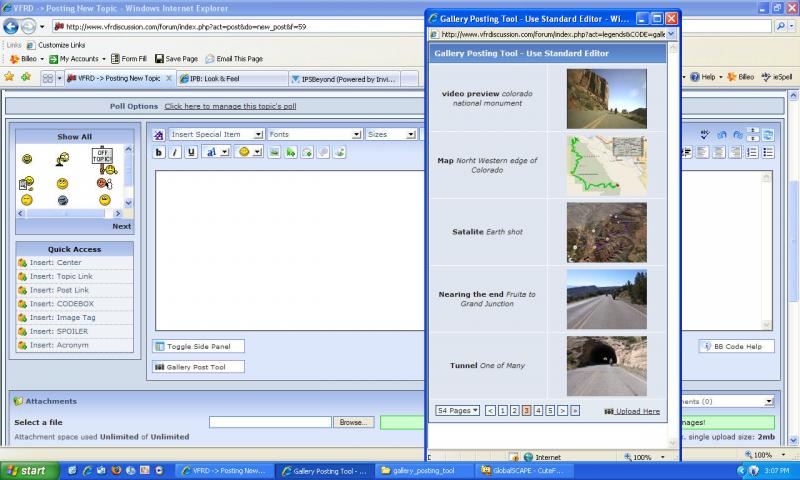Click the attachment file path input field
The image size is (800, 480).
point(270,422)
